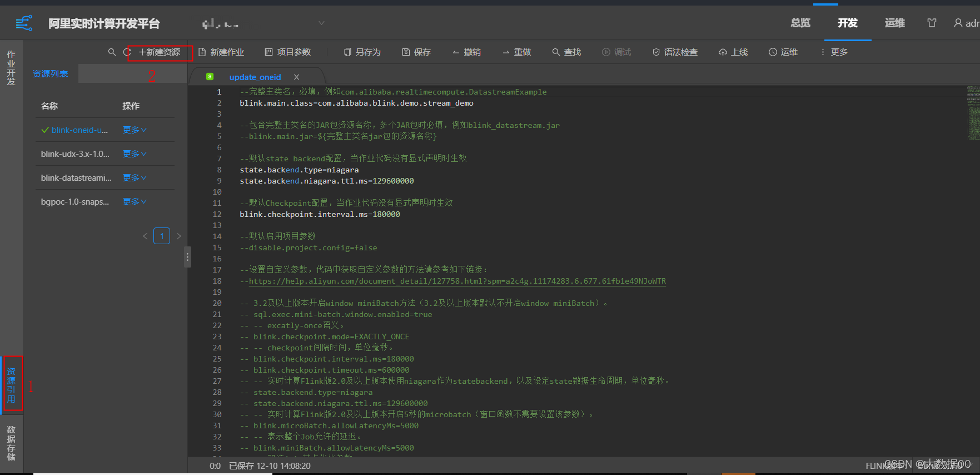This screenshot has height=475, width=980.
Task: Click the theme shirt icon
Action: pyautogui.click(x=932, y=23)
